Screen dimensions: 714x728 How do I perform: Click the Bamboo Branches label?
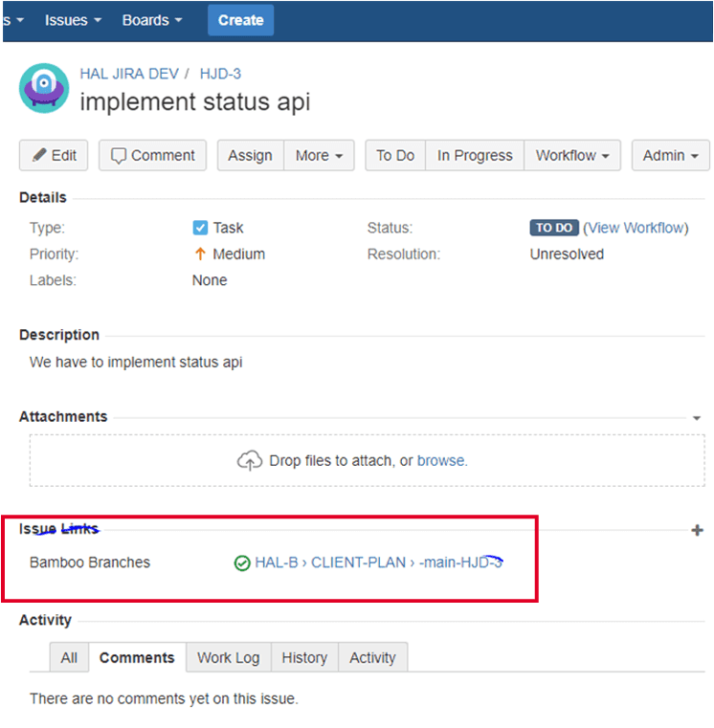[x=90, y=563]
